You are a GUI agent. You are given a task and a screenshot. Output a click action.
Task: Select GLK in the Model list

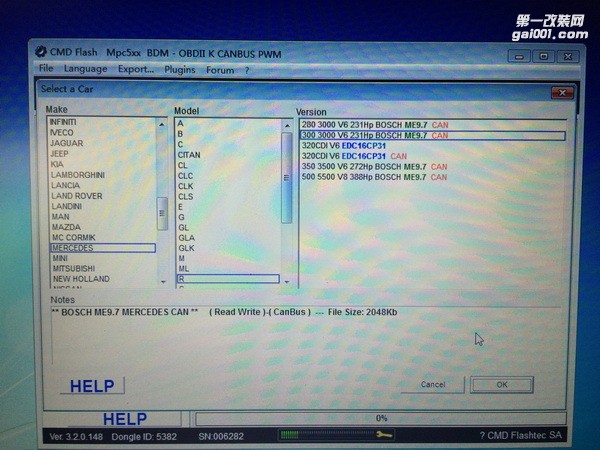[x=186, y=247]
